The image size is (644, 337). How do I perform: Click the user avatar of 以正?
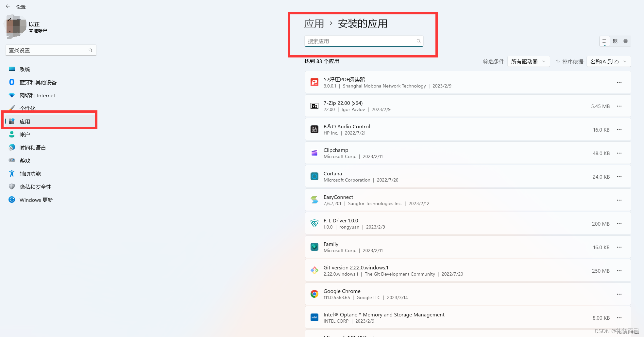15,26
